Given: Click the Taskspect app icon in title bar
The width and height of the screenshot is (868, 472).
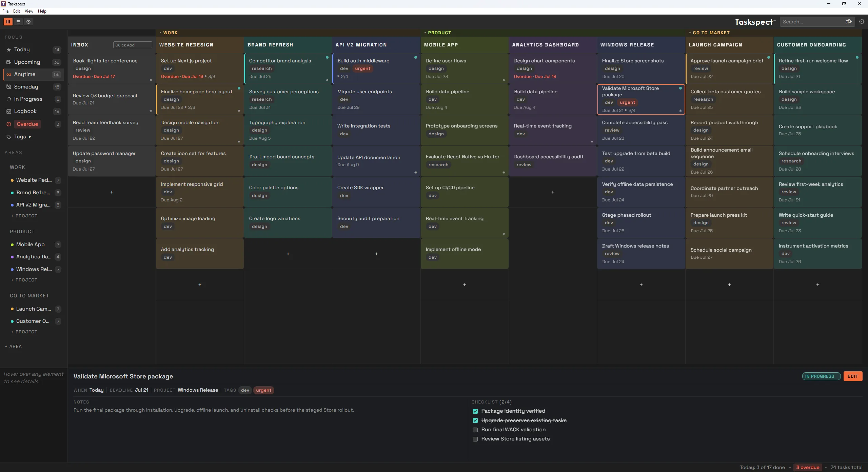Looking at the screenshot, I should pyautogui.click(x=3, y=4).
